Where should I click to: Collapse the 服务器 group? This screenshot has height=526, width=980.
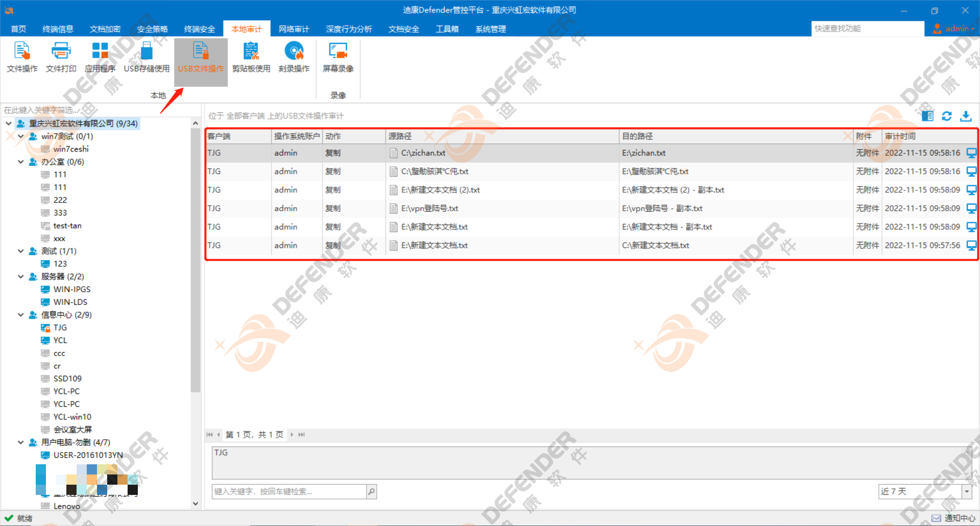pyautogui.click(x=21, y=277)
